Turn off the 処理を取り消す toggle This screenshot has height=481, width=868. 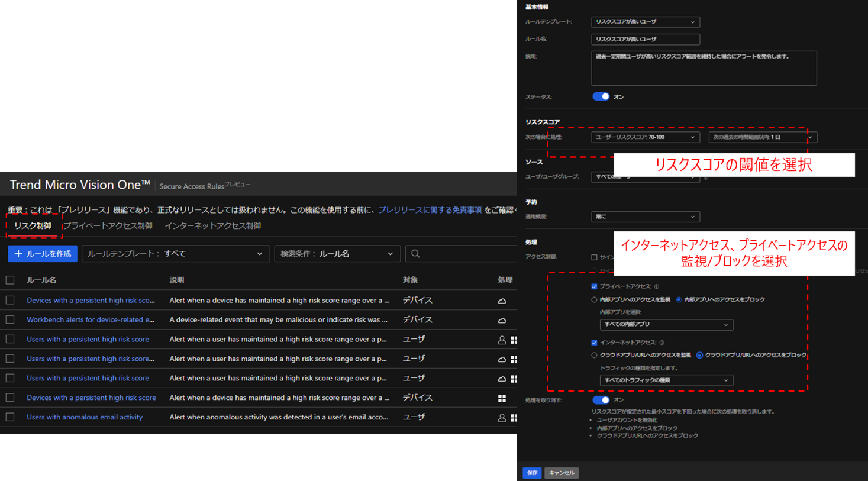point(601,400)
